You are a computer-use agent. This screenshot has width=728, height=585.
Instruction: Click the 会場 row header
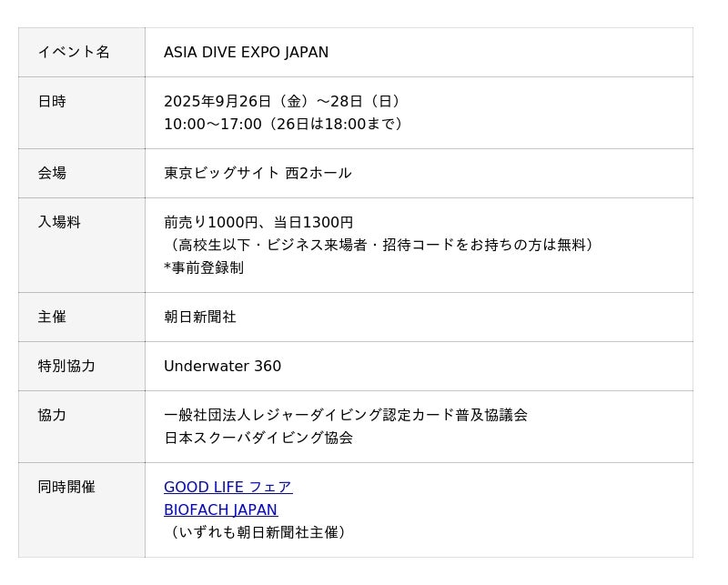tap(52, 174)
